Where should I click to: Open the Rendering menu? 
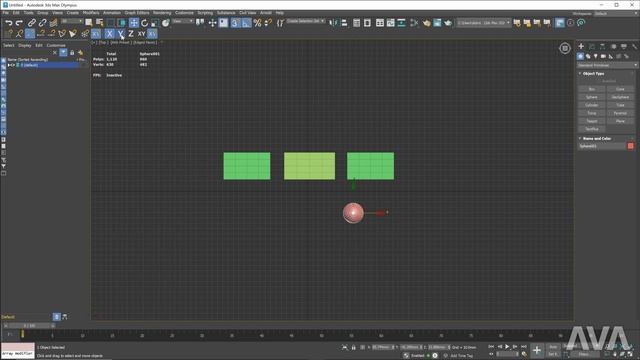pyautogui.click(x=162, y=13)
